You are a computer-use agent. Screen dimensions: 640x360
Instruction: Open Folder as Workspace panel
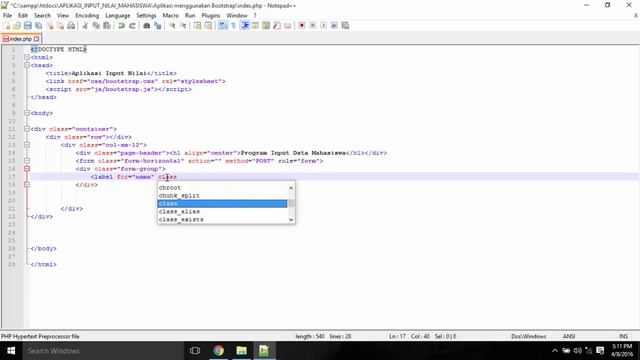(288, 26)
